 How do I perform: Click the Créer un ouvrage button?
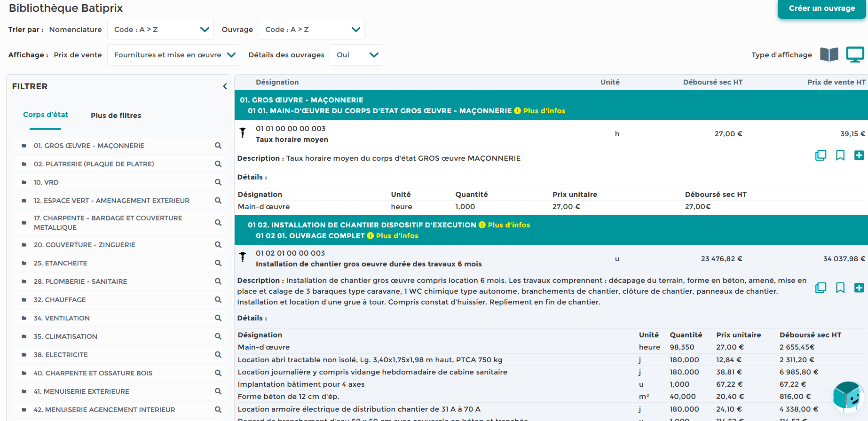[x=822, y=8]
